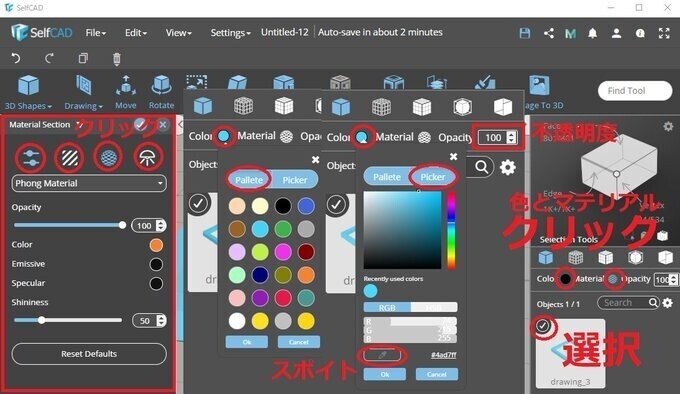
Task: Undo the last action
Action: (x=16, y=58)
